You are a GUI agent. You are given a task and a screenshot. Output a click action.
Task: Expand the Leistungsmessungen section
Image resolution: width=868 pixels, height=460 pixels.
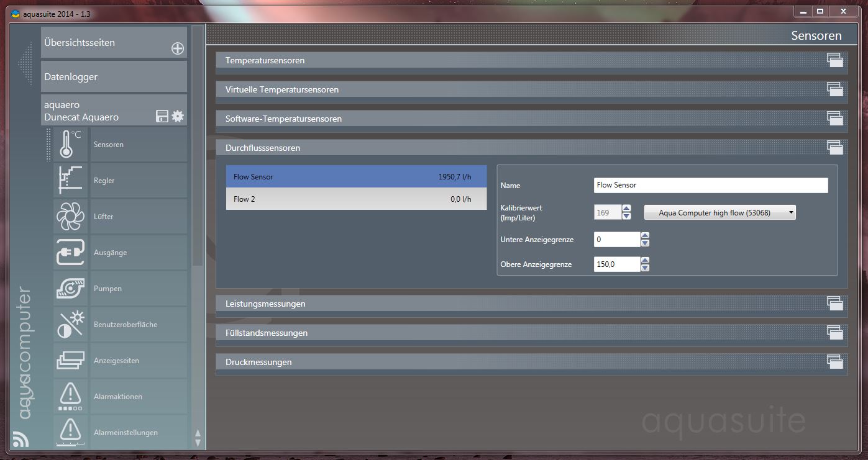[834, 304]
